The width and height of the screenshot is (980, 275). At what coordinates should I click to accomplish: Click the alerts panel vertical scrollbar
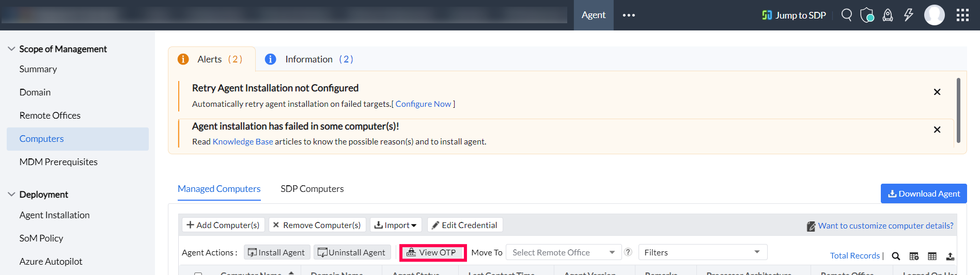point(958,110)
